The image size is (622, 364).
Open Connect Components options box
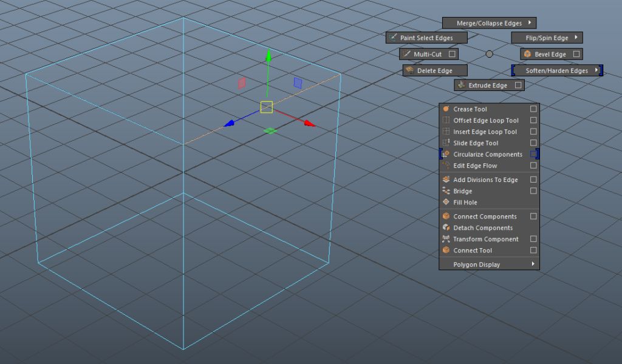533,216
